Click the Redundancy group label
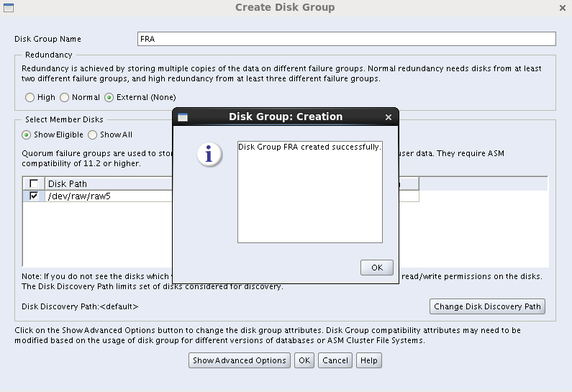Image resolution: width=572 pixels, height=392 pixels. tap(48, 55)
